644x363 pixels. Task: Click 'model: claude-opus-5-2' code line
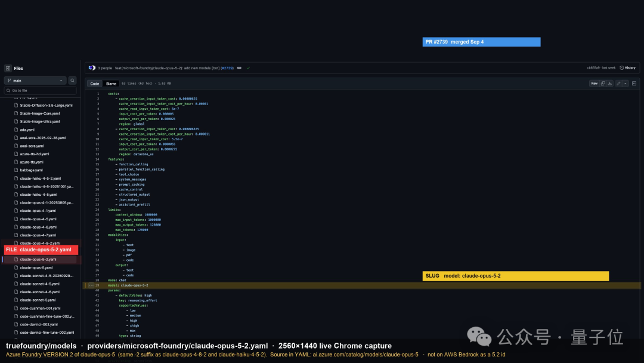(128, 285)
